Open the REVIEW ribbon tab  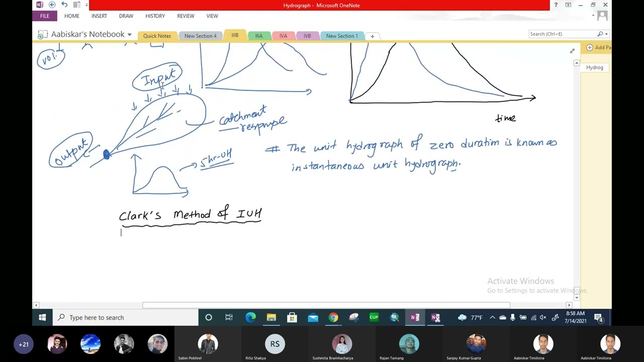[186, 16]
